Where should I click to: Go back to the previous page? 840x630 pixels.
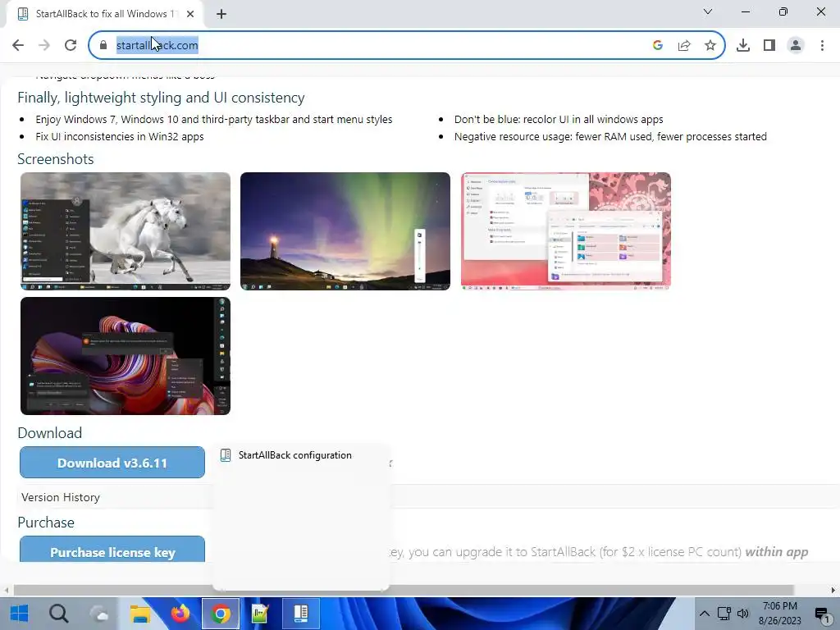(x=18, y=45)
